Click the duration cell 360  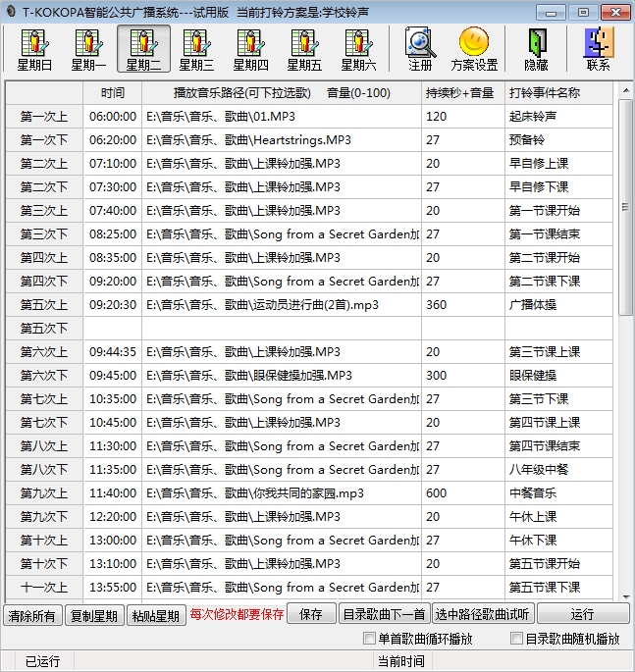[463, 305]
